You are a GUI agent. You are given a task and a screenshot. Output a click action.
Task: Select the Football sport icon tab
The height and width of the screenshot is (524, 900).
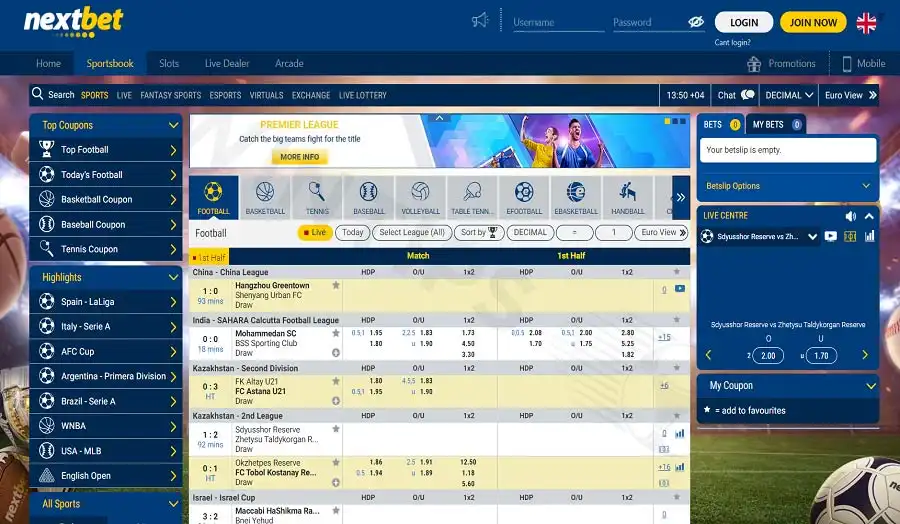(x=214, y=197)
